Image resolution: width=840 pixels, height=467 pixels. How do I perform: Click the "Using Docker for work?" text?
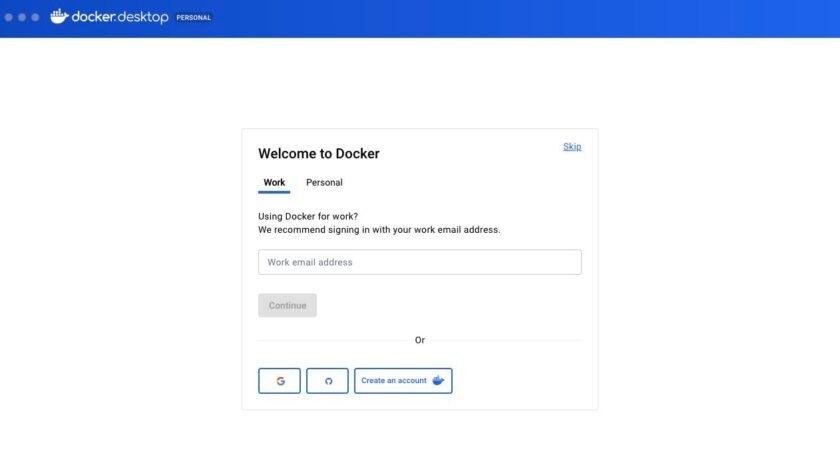(308, 216)
